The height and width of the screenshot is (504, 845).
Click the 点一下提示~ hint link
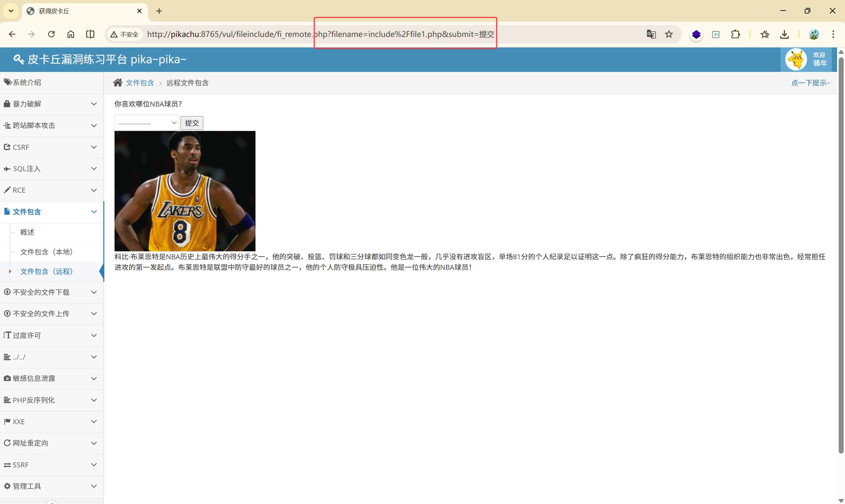point(810,83)
